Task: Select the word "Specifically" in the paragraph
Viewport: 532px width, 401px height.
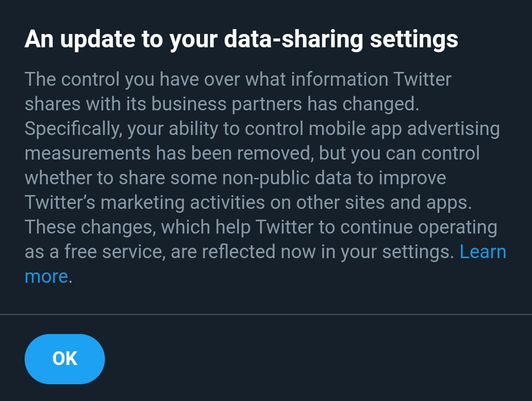Action: [x=73, y=129]
